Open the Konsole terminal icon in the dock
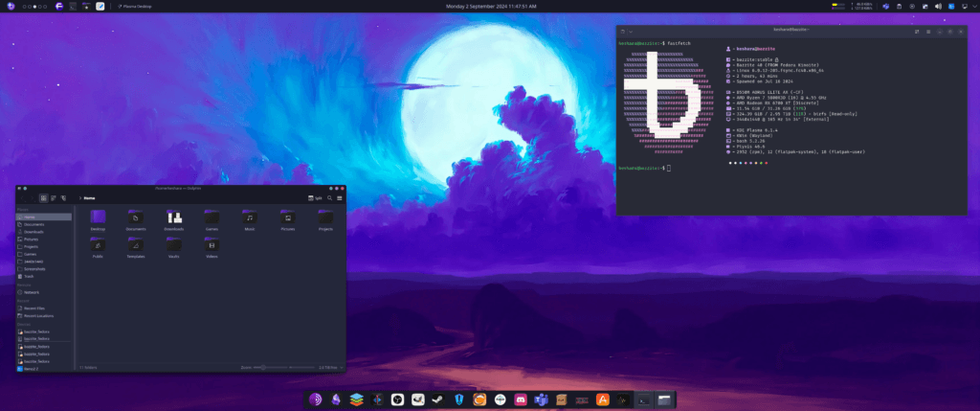This screenshot has height=411, width=980. click(x=642, y=400)
